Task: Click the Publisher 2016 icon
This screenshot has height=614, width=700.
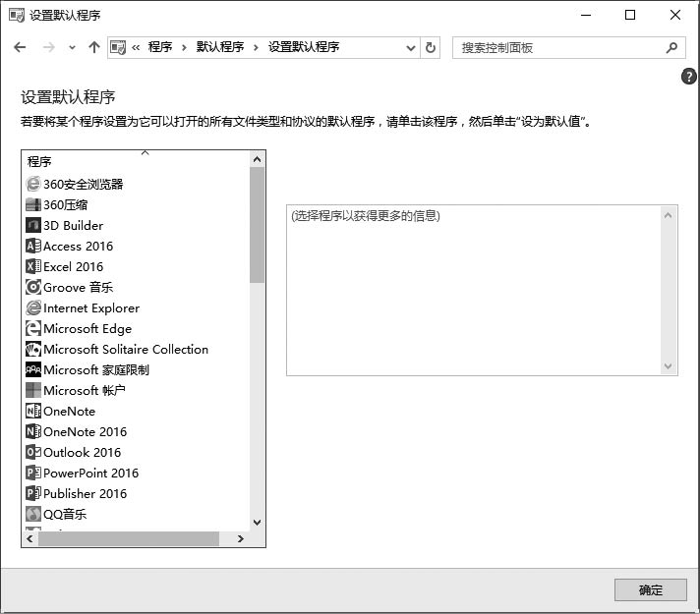Action: click(x=33, y=493)
